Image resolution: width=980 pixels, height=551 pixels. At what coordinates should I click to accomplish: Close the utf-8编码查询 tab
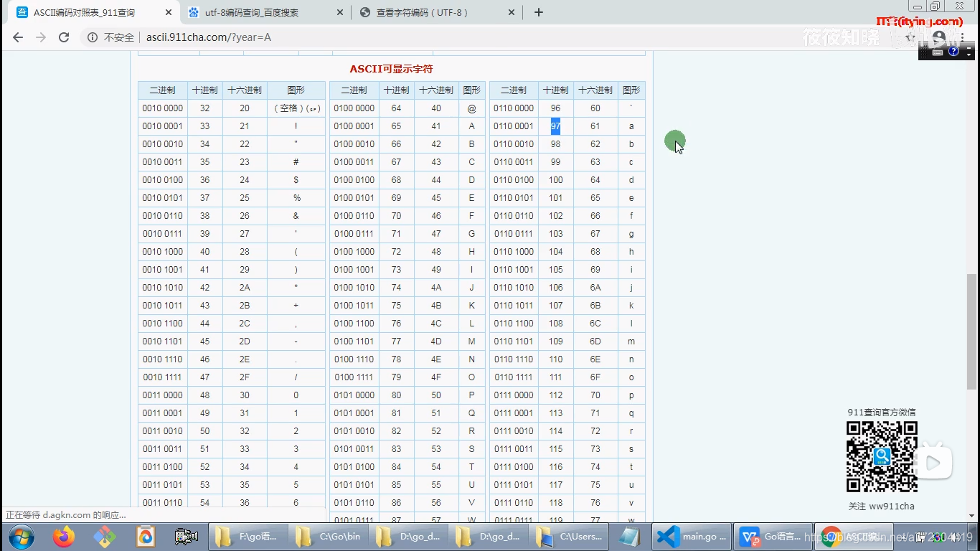point(340,12)
